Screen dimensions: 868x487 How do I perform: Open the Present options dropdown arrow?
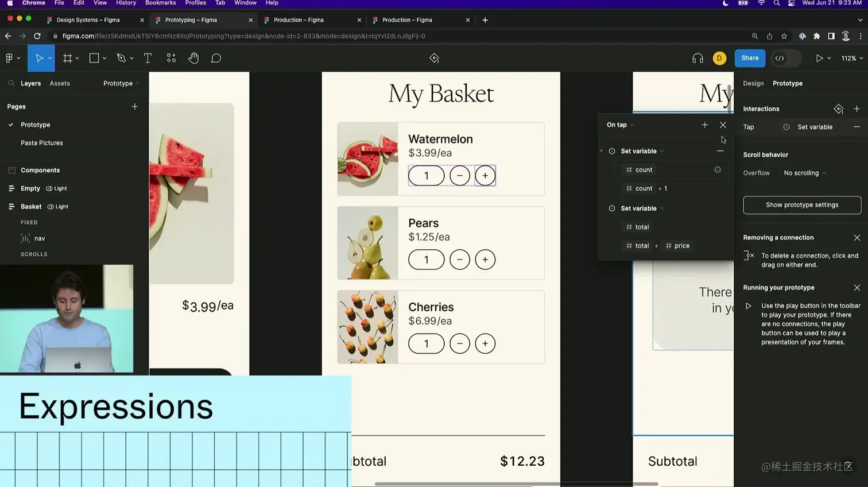point(829,58)
